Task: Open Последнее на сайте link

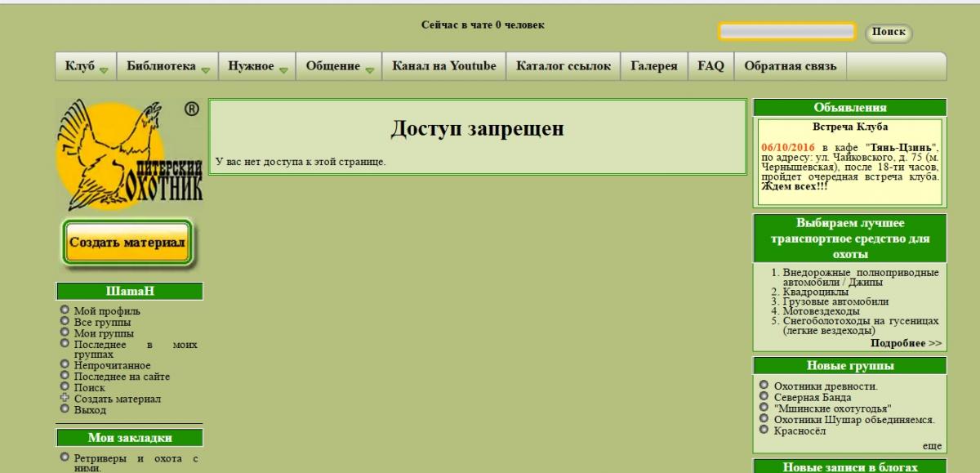Action: [122, 377]
